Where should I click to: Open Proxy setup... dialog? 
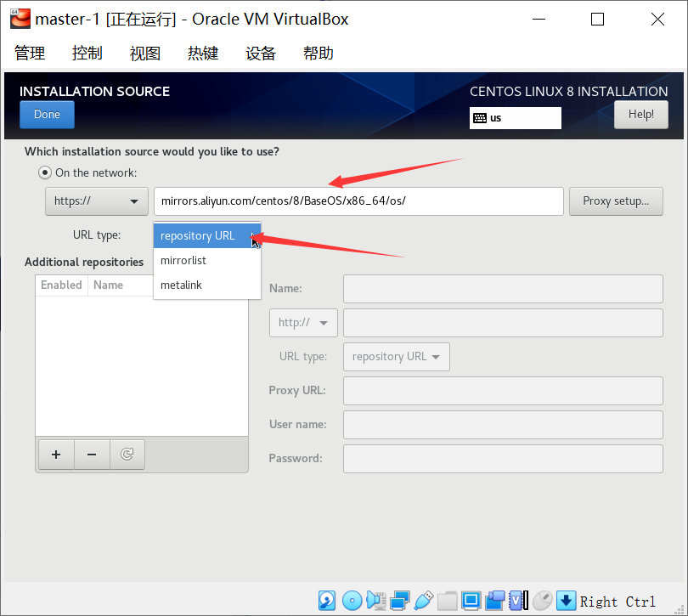point(616,201)
